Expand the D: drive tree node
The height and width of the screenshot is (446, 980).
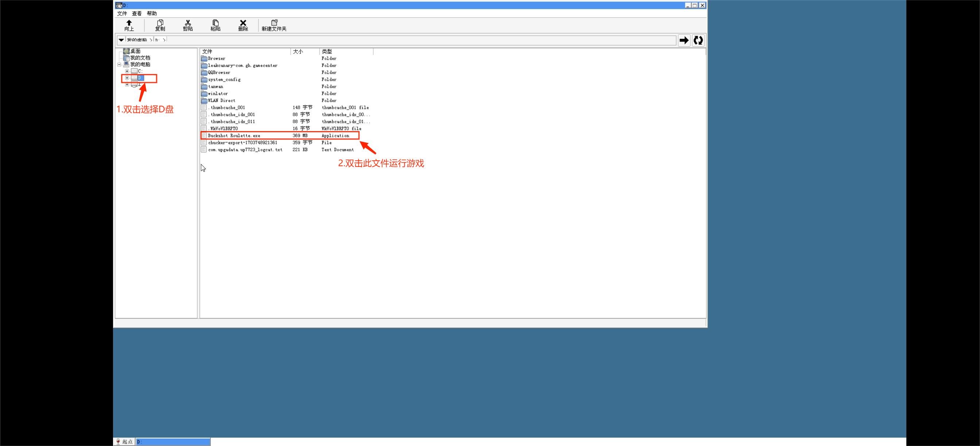[x=127, y=78]
